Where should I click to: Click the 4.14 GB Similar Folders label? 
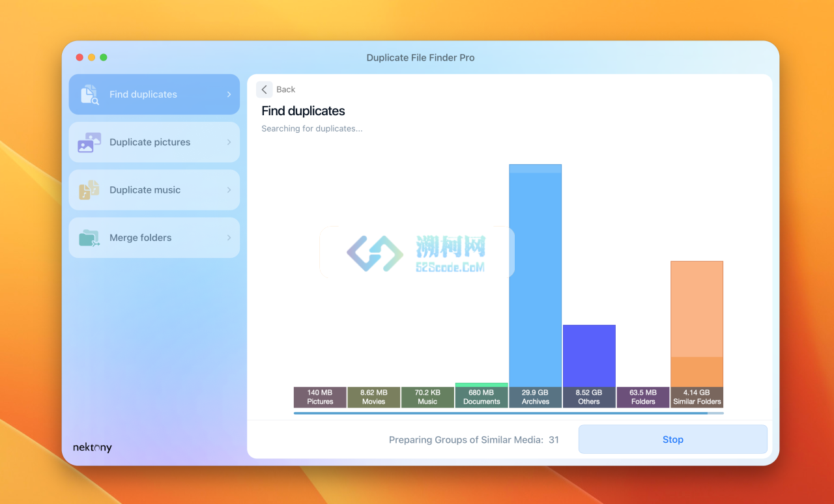(697, 397)
